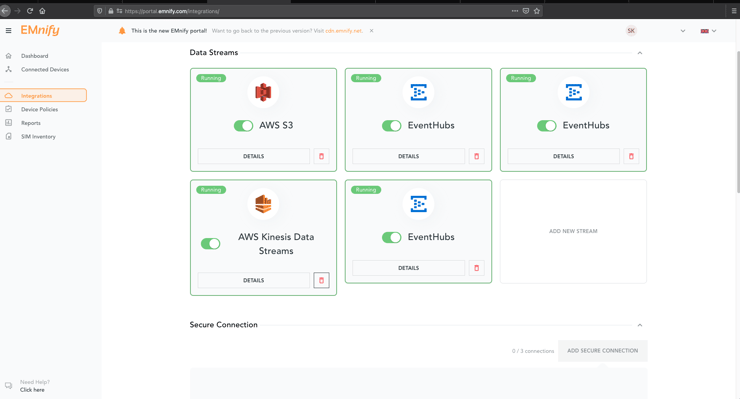Click the Secure Connection heading

pos(224,324)
